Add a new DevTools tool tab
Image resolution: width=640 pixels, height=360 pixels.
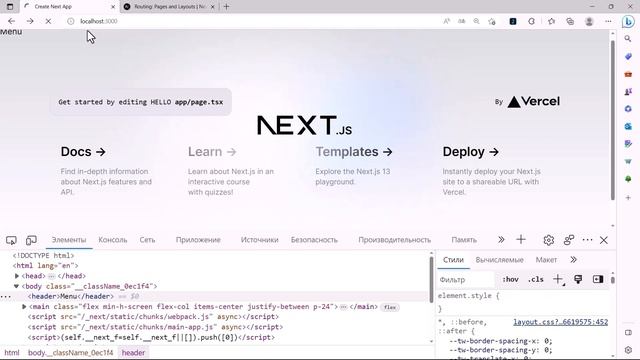521,240
